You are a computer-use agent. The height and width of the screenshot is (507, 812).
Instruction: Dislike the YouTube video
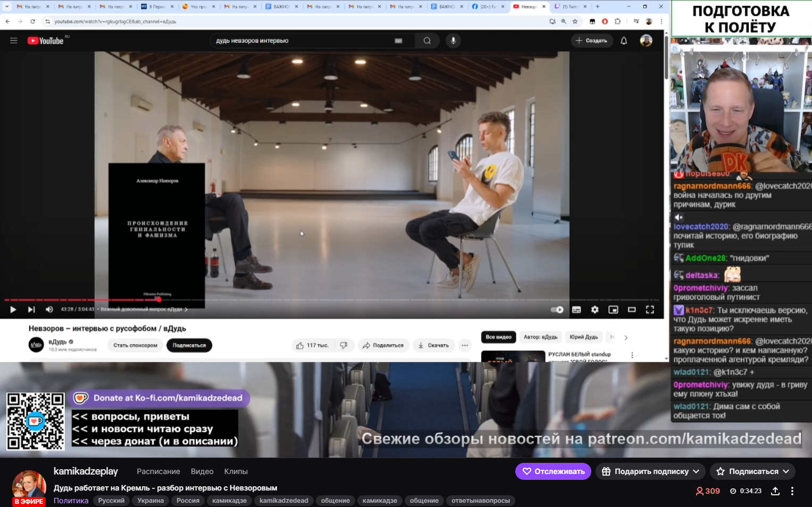344,345
